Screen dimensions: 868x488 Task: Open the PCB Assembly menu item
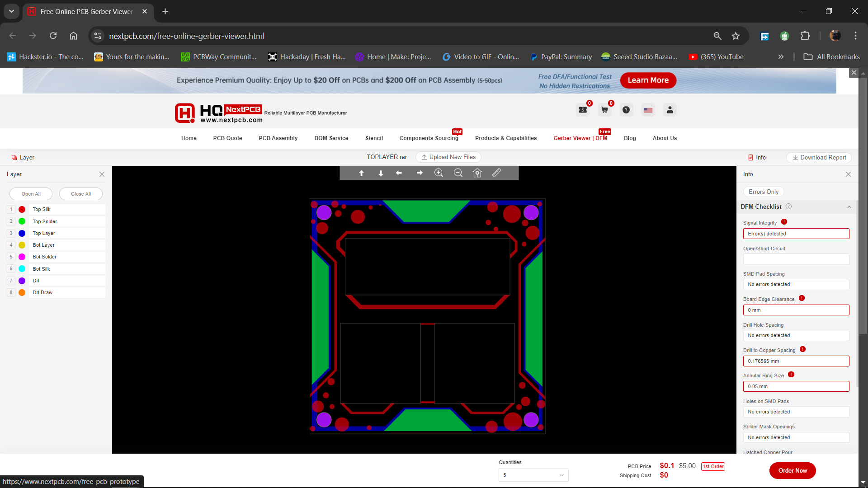[x=278, y=138]
